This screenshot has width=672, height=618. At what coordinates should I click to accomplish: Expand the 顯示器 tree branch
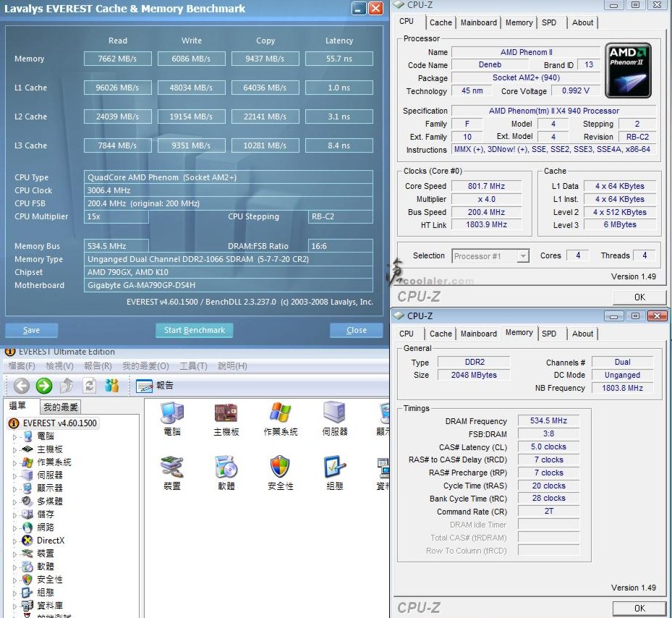coord(14,489)
